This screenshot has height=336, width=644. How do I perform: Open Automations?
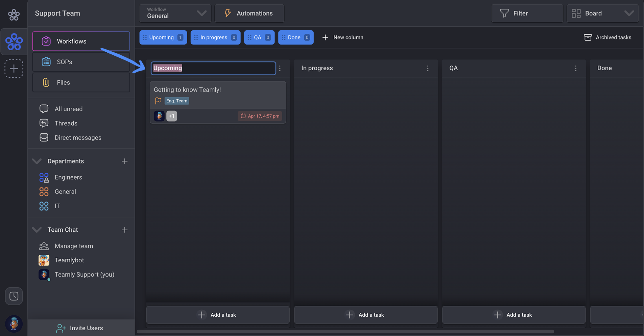coord(249,13)
